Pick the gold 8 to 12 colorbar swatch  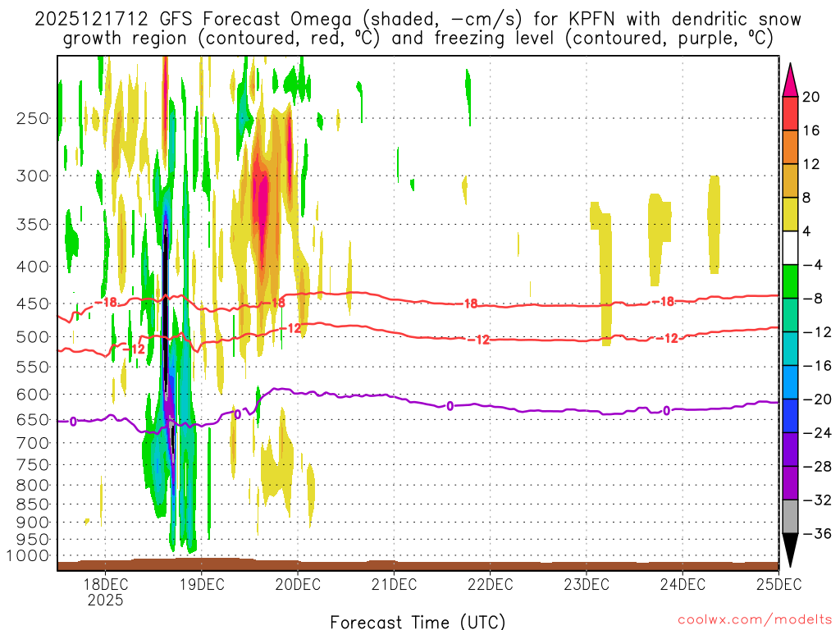coord(790,181)
